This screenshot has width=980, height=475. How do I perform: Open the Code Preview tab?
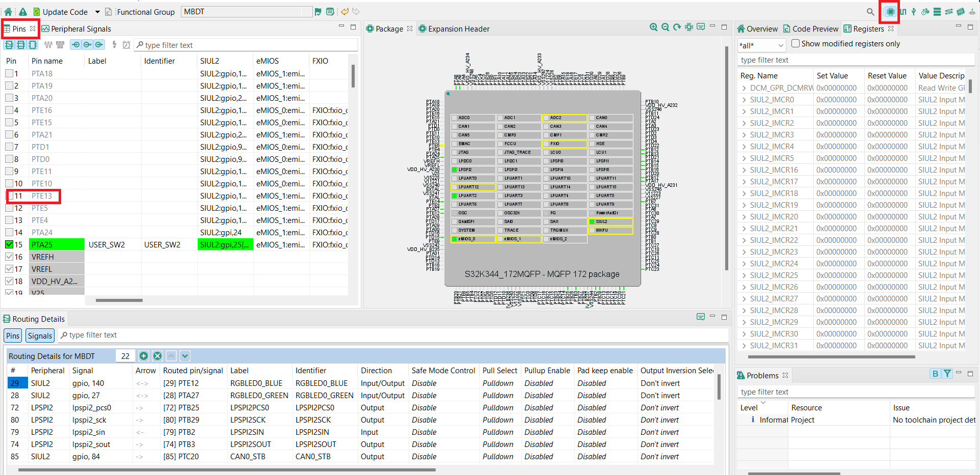[811, 29]
